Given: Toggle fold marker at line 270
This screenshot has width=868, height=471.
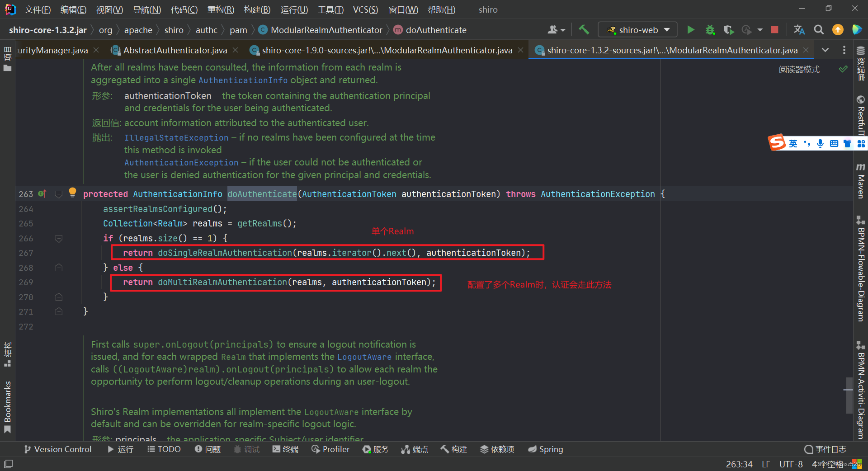Looking at the screenshot, I should click(58, 297).
